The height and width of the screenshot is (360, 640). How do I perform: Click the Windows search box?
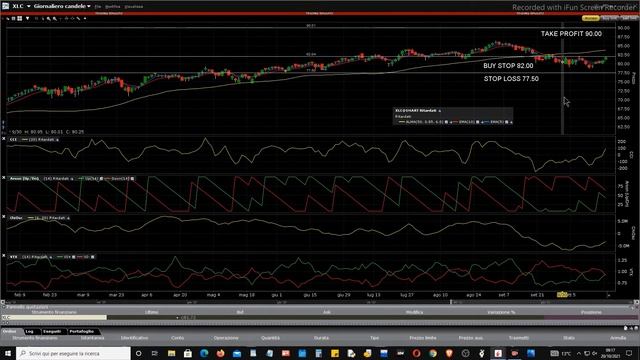coord(73,353)
